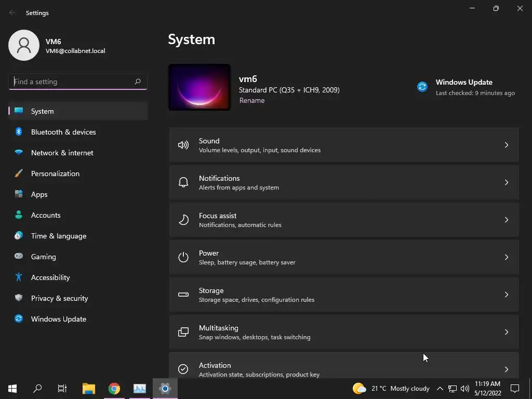Click the Activation checkmark icon
The height and width of the screenshot is (399, 532).
click(183, 369)
